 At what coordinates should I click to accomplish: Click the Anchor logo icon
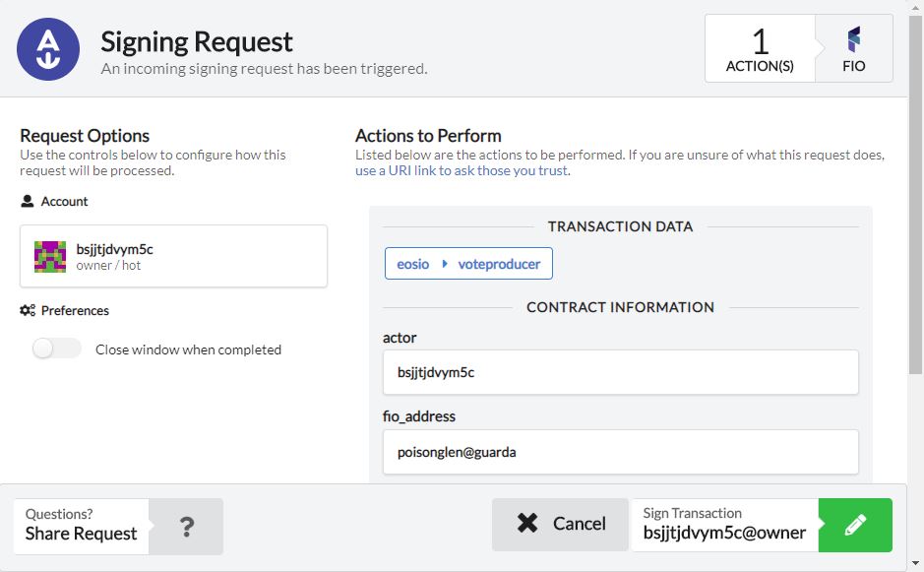(x=49, y=48)
